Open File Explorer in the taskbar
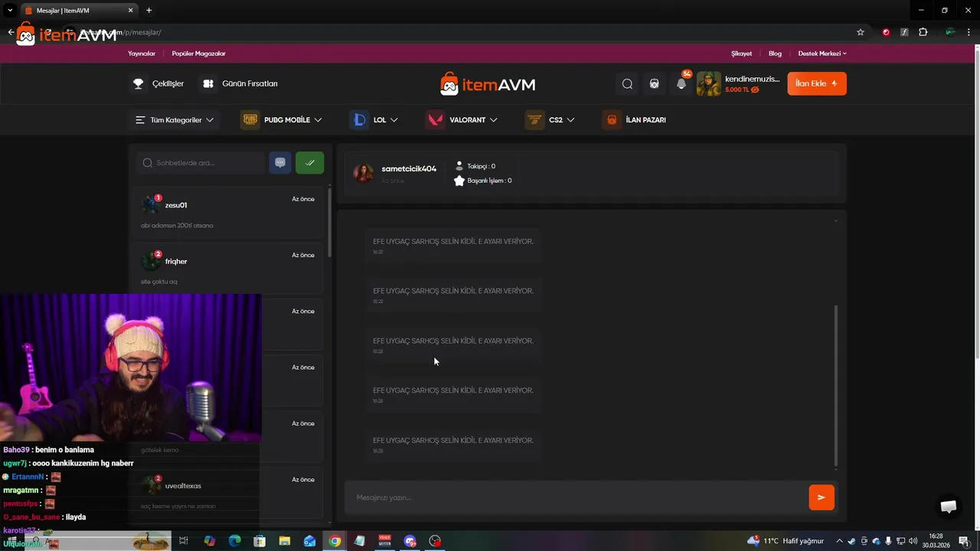980x551 pixels. click(x=285, y=541)
